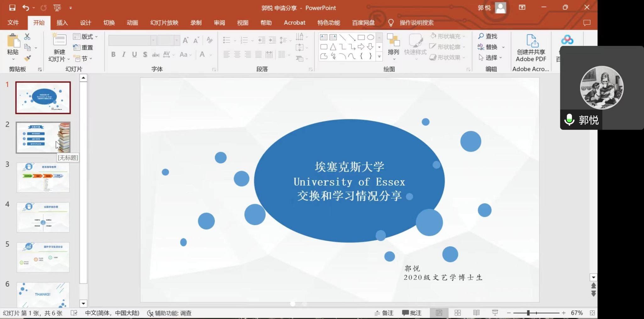Expand the Layout dropdown
Image resolution: width=644 pixels, height=319 pixels.
[85, 36]
